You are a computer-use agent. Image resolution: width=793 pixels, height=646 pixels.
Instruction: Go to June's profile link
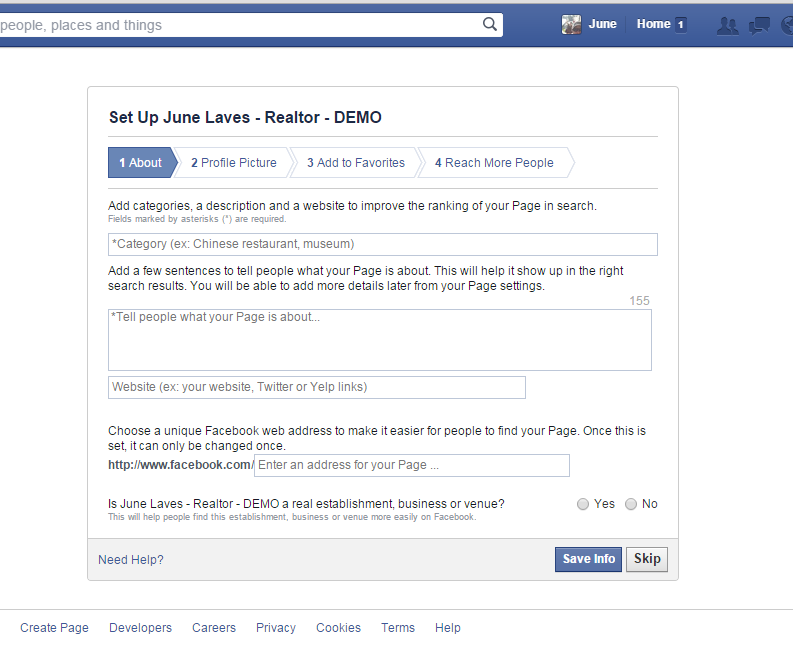[602, 24]
